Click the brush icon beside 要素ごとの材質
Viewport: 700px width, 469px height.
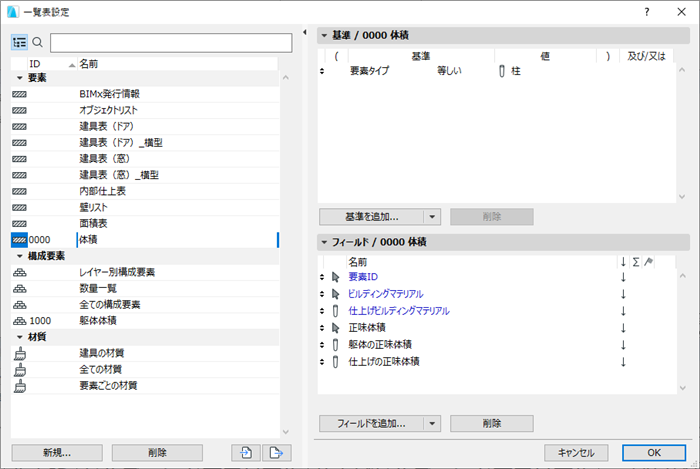[20, 386]
